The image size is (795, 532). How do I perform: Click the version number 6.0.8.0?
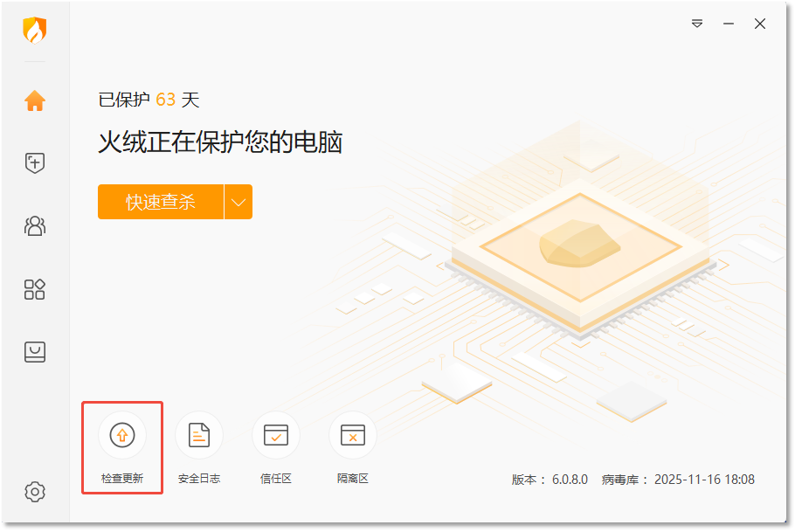pos(570,480)
